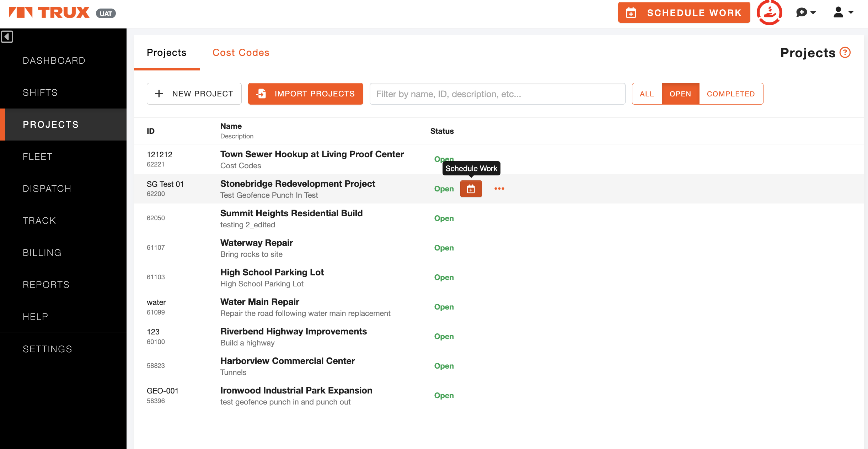Click the project filter search field
Screen dimensions: 868x449
497,94
